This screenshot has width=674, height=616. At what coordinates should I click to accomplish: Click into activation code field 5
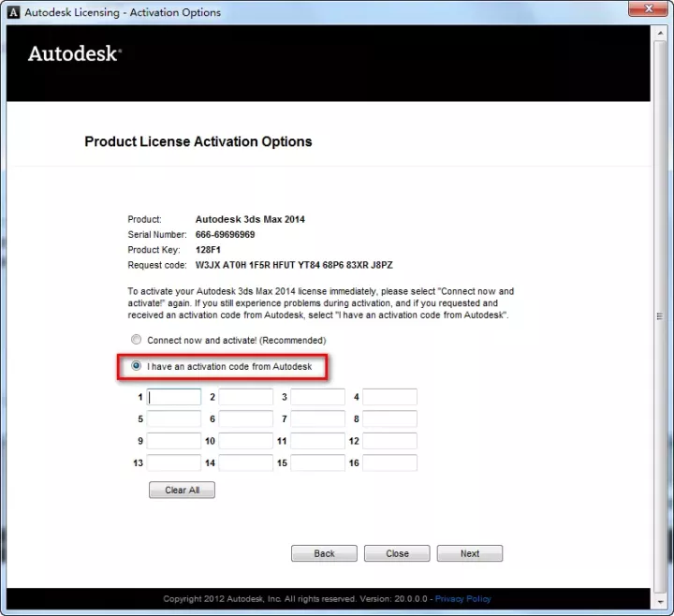(174, 419)
